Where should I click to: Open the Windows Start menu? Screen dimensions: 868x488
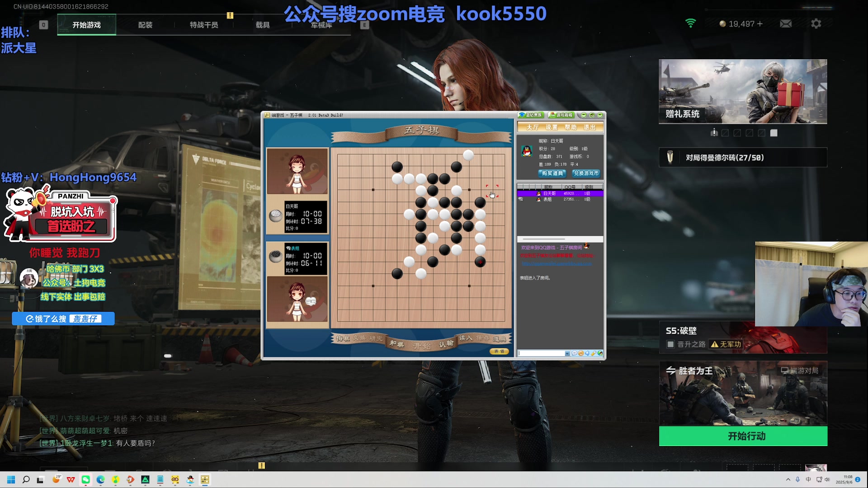click(11, 479)
